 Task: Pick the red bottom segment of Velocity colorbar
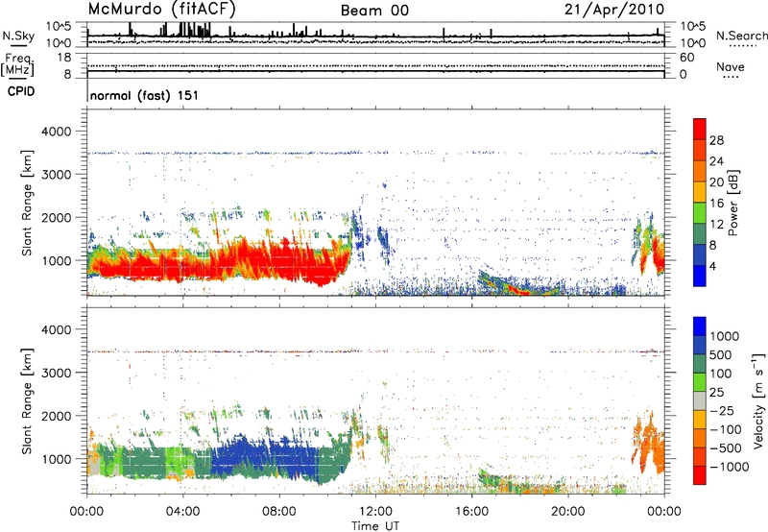click(x=700, y=475)
